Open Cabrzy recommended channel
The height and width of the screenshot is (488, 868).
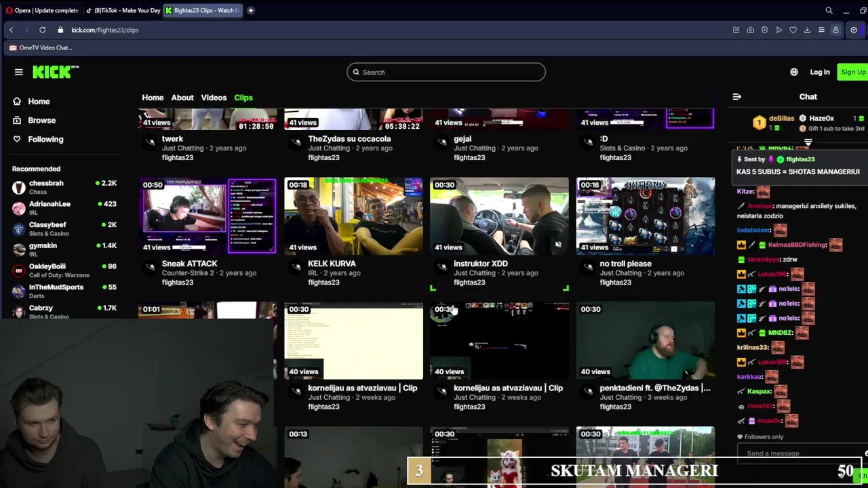[64, 311]
